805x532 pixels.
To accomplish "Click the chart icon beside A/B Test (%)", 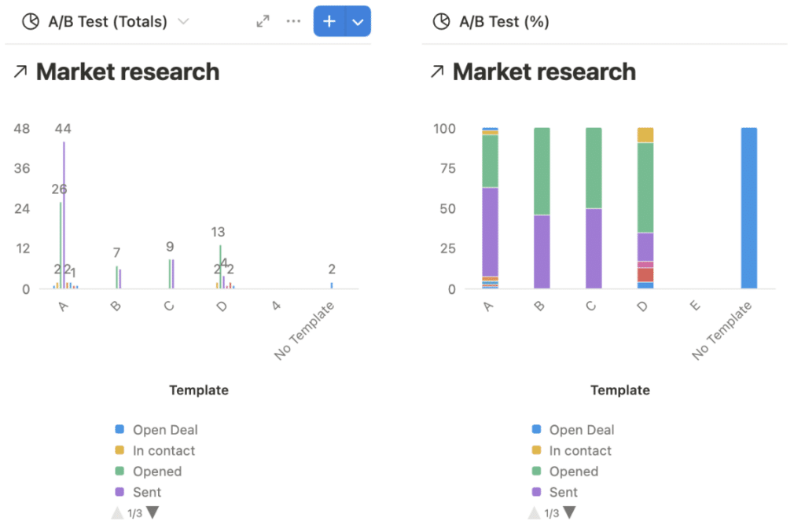I will coord(442,21).
